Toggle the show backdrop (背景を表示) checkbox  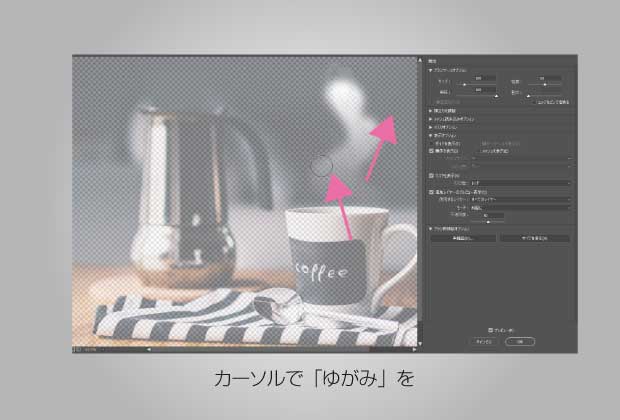(431, 191)
